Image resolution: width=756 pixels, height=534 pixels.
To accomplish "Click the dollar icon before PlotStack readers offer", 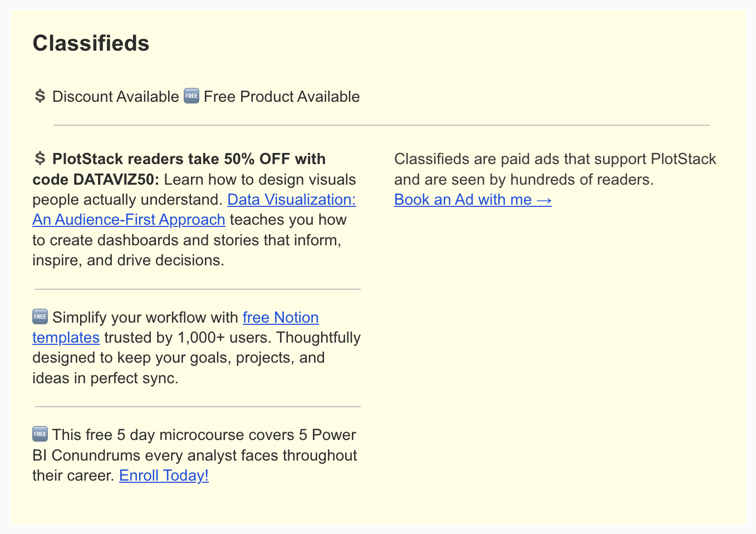I will click(x=40, y=159).
